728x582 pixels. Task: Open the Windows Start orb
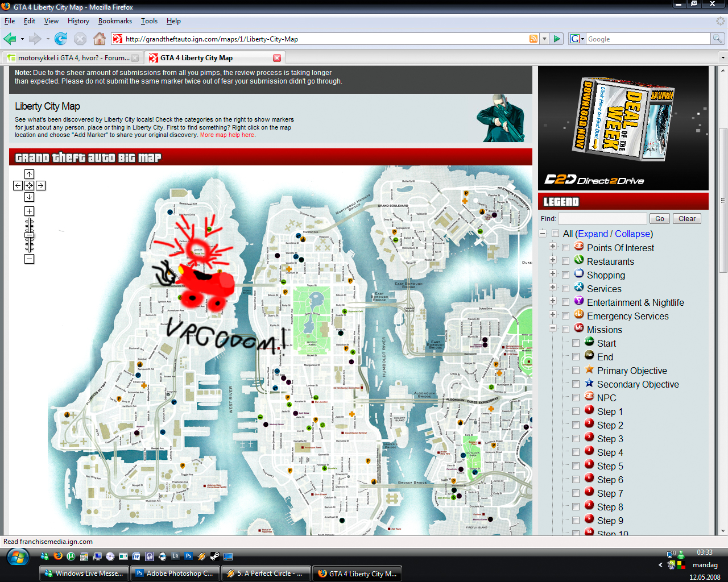[18, 557]
